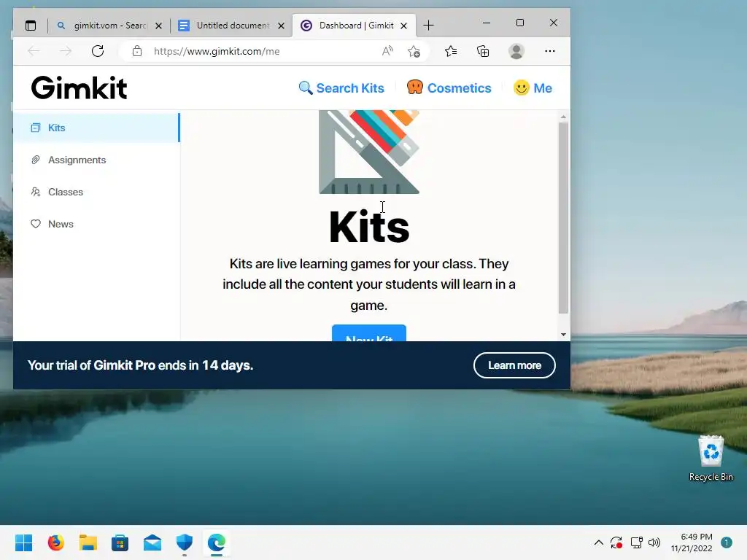Open Microsoft Store from the taskbar
The height and width of the screenshot is (560, 747).
point(120,542)
